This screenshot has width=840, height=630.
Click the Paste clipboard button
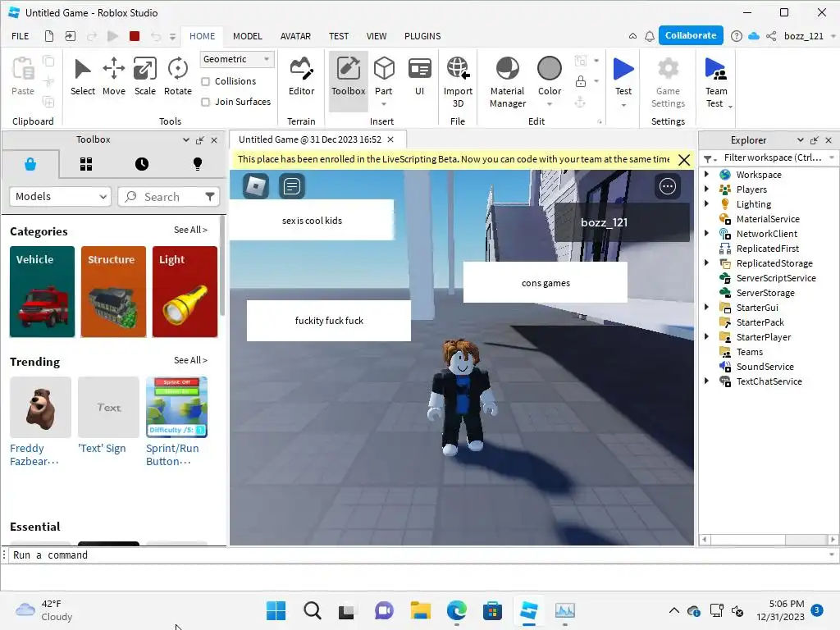[23, 76]
